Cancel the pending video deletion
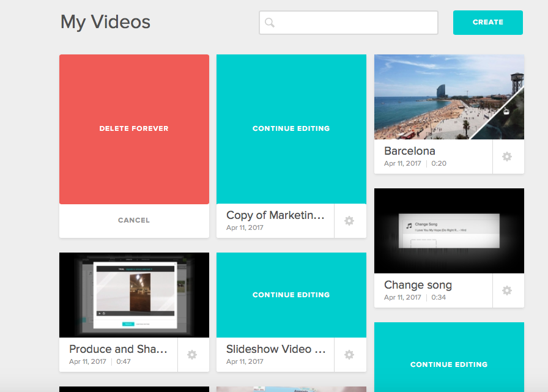The width and height of the screenshot is (548, 392). click(134, 220)
